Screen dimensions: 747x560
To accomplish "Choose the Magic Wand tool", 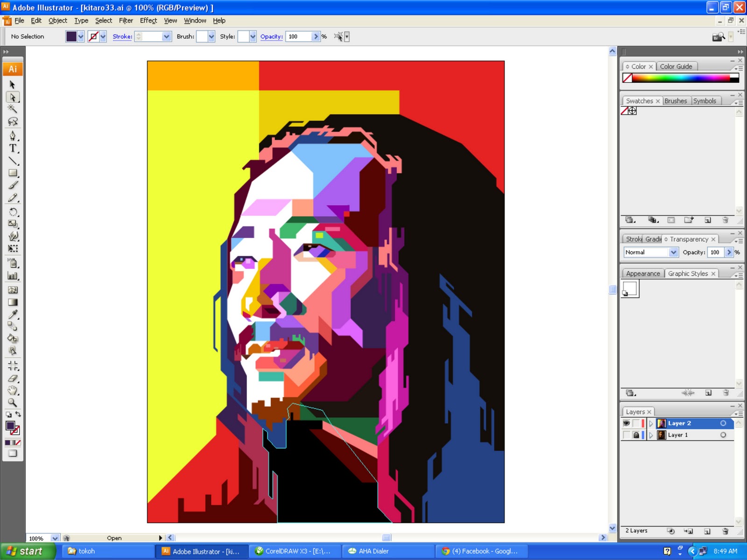I will (13, 109).
